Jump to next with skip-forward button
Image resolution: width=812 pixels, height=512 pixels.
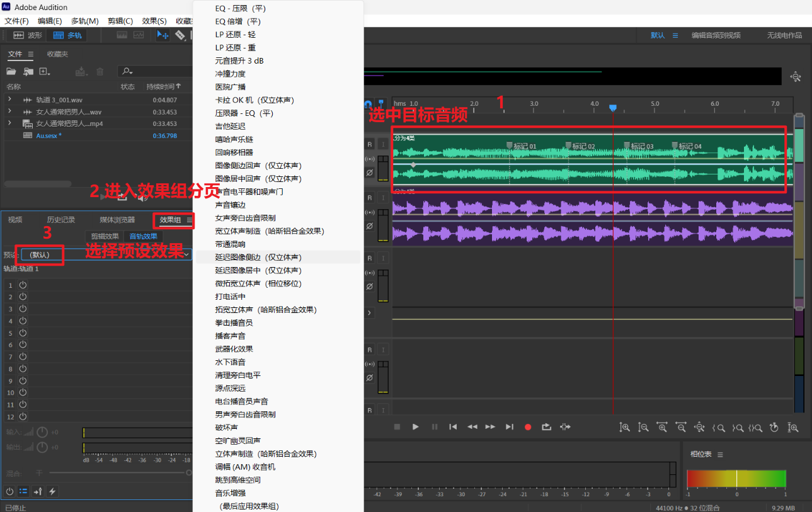(x=510, y=427)
